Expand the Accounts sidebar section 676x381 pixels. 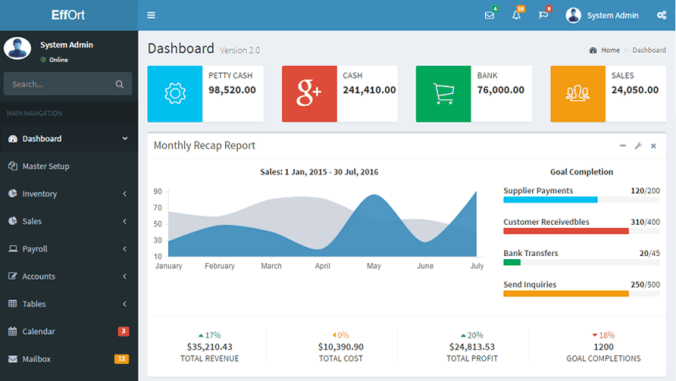pyautogui.click(x=69, y=276)
